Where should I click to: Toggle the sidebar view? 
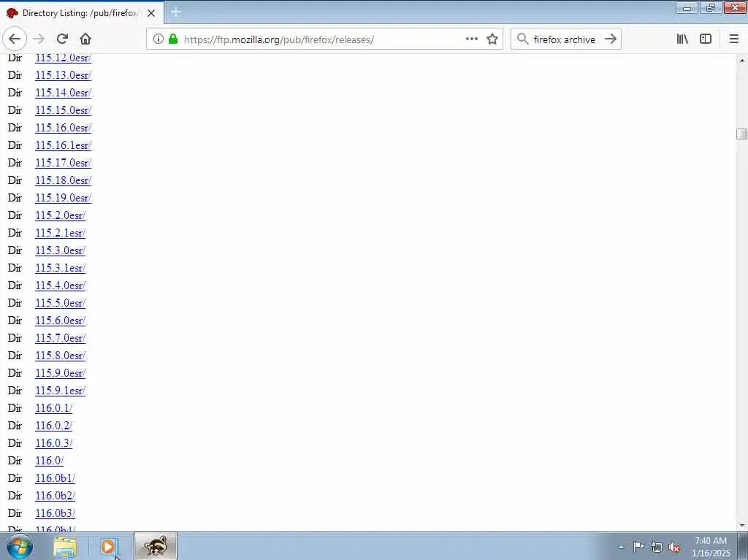click(706, 39)
